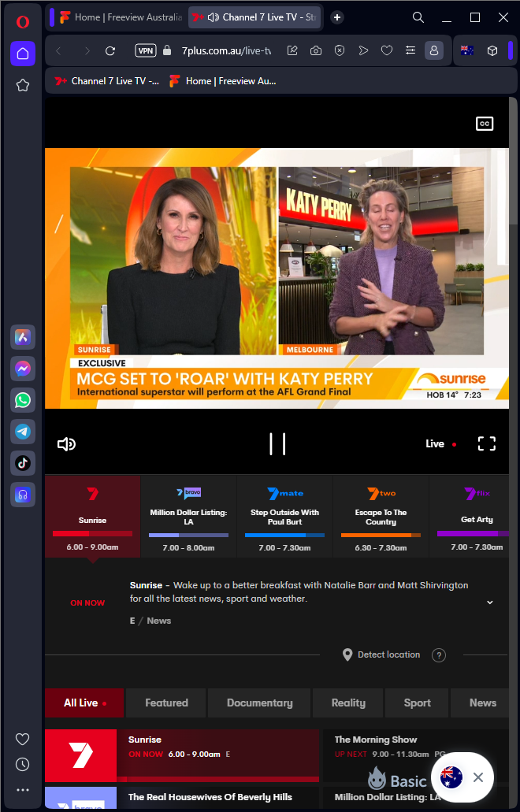Image resolution: width=520 pixels, height=812 pixels.
Task: Open the music player sidebar icon
Action: click(x=23, y=495)
